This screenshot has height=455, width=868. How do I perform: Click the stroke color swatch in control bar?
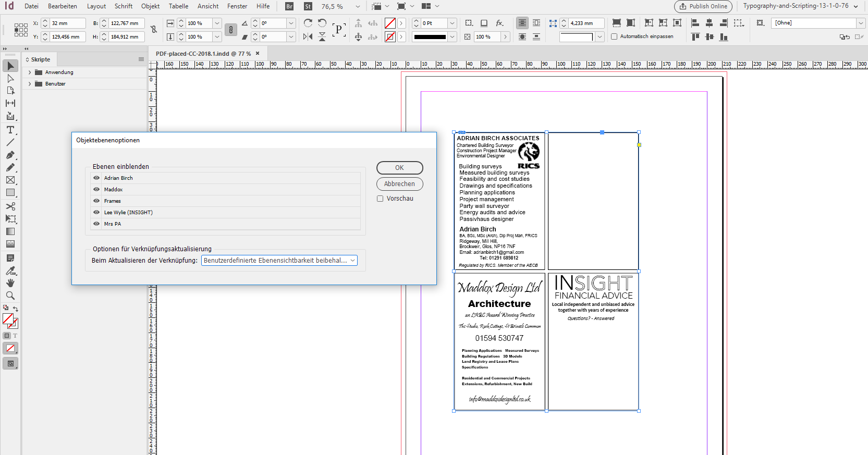(x=390, y=36)
